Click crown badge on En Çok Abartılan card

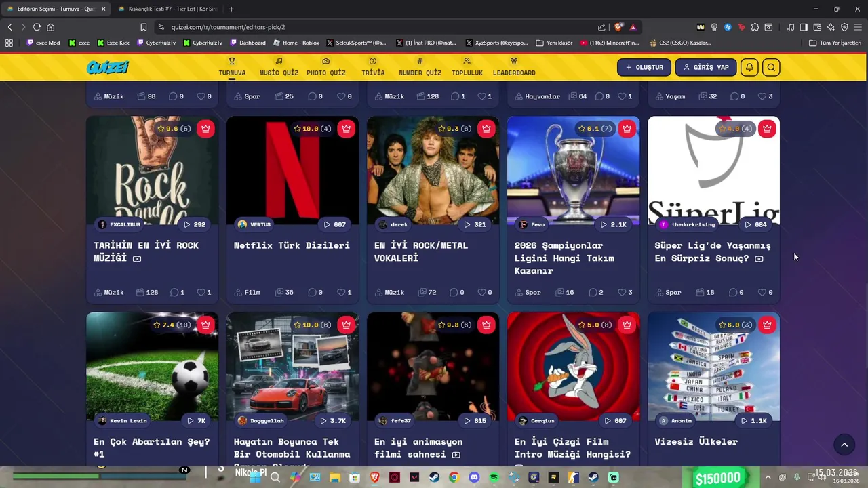(206, 325)
